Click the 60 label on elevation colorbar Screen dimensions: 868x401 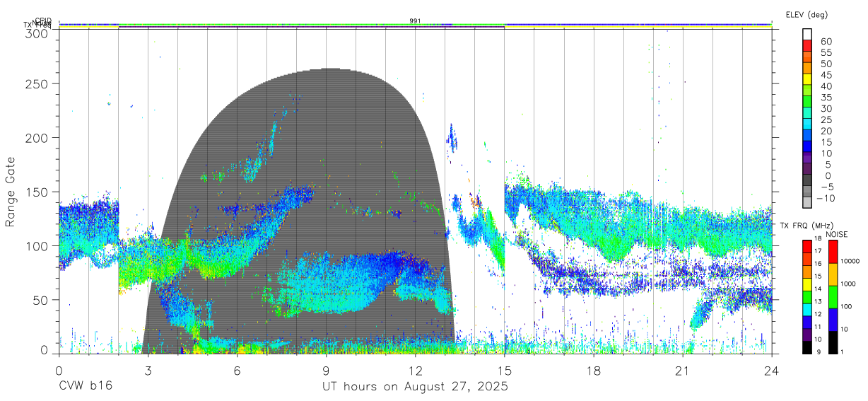pyautogui.click(x=826, y=42)
